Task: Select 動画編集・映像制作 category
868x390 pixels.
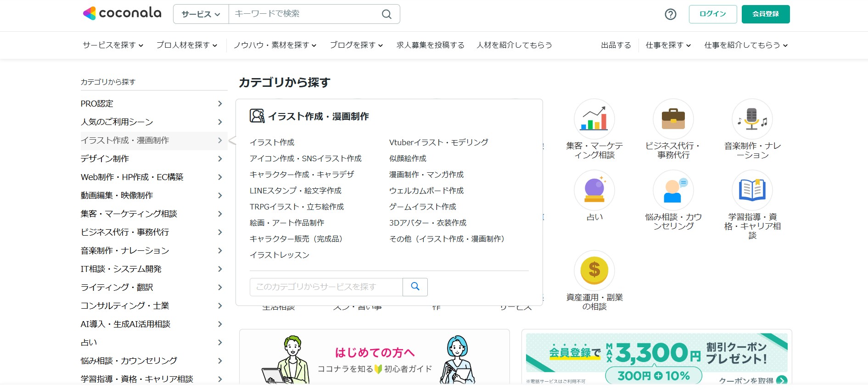Action: [x=154, y=196]
